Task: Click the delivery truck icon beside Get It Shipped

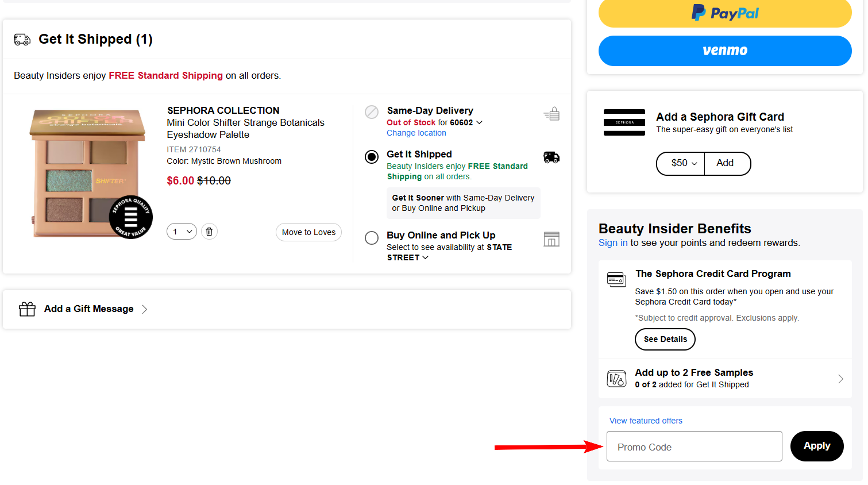Action: [x=551, y=157]
